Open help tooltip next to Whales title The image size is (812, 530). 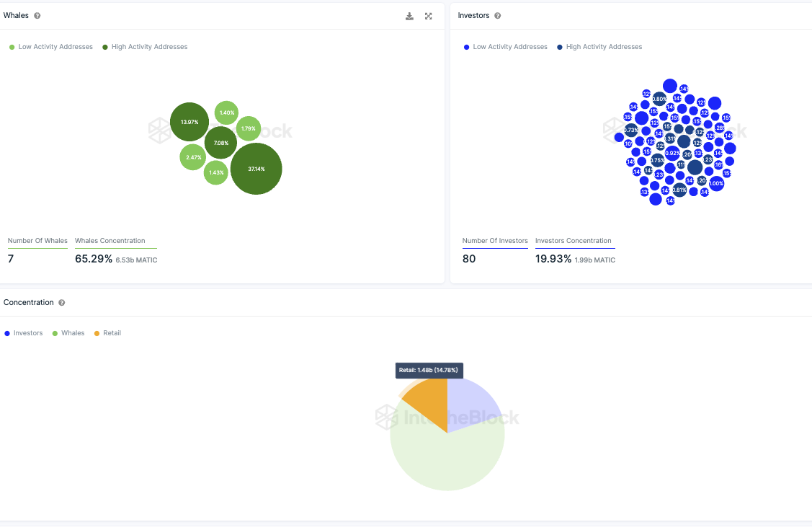[x=37, y=16]
